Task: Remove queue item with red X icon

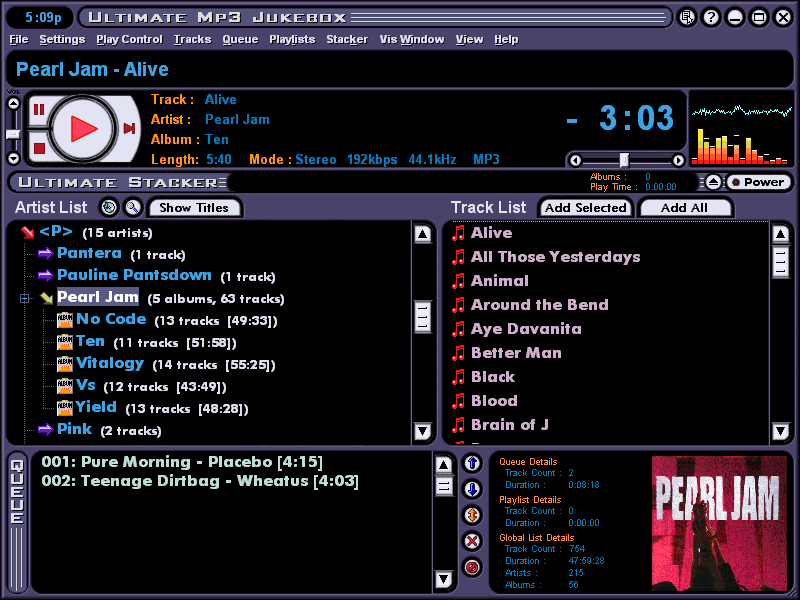Action: 472,541
